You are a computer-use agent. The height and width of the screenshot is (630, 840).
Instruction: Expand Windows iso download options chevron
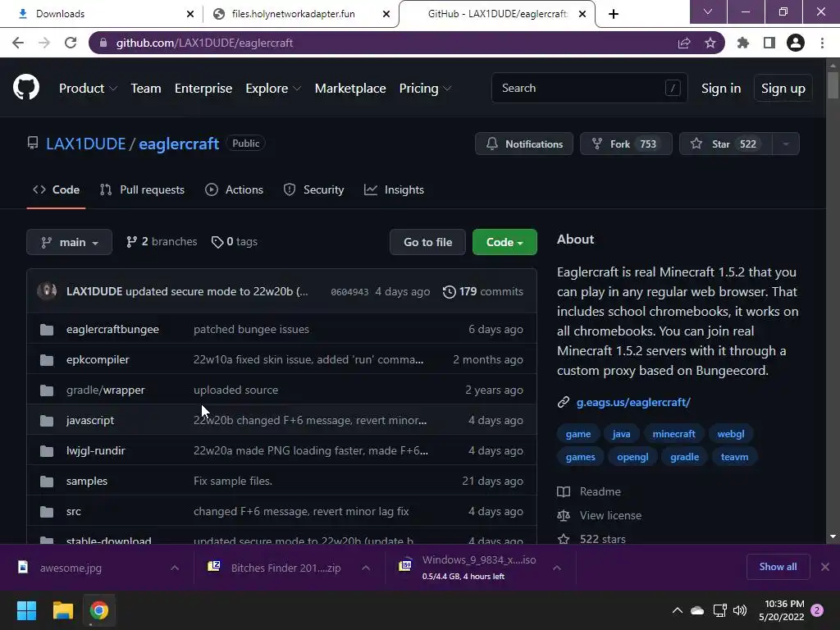[557, 568]
